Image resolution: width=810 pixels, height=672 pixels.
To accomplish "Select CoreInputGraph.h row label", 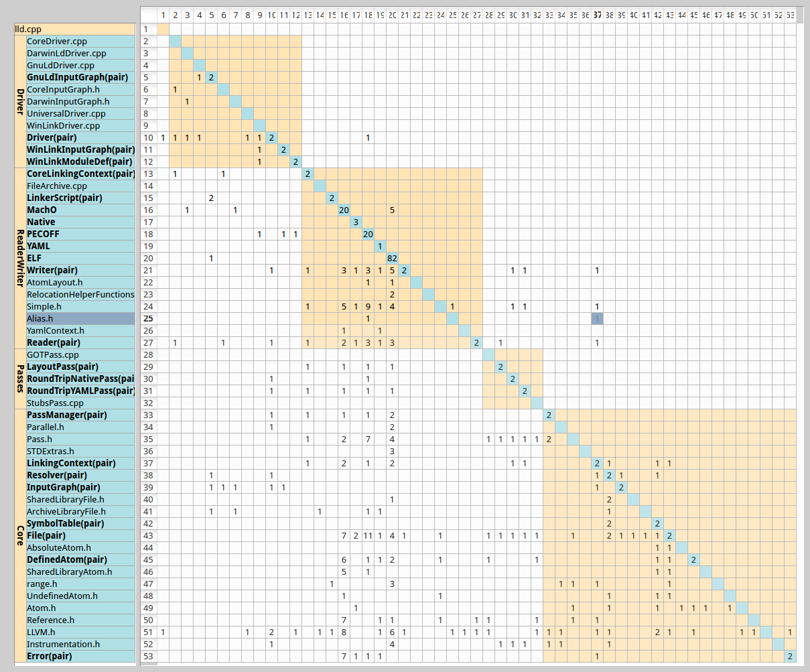I will click(80, 90).
